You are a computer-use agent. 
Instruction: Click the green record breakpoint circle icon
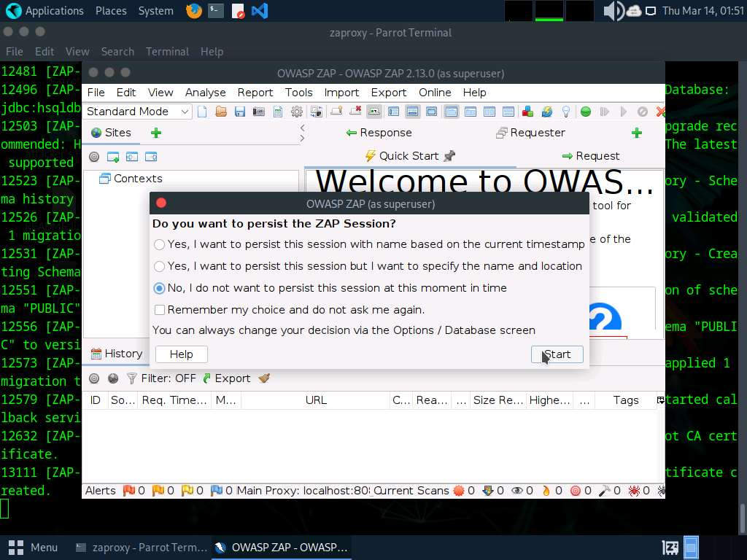pos(585,112)
